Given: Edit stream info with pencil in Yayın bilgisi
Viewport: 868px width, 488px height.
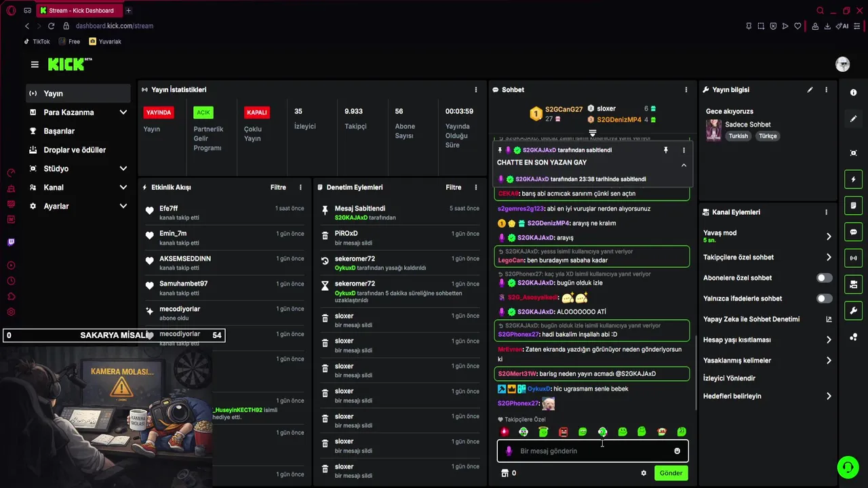Looking at the screenshot, I should 810,89.
